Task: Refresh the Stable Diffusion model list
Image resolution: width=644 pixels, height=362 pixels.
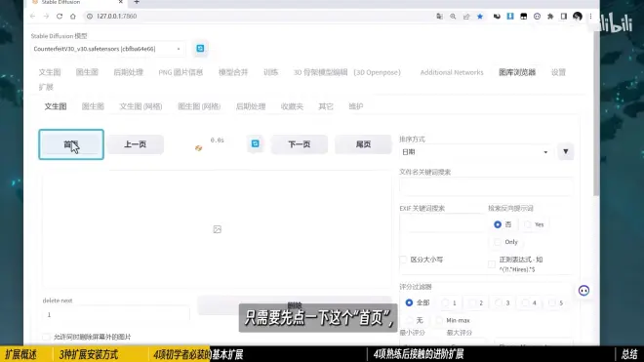Action: (x=200, y=49)
